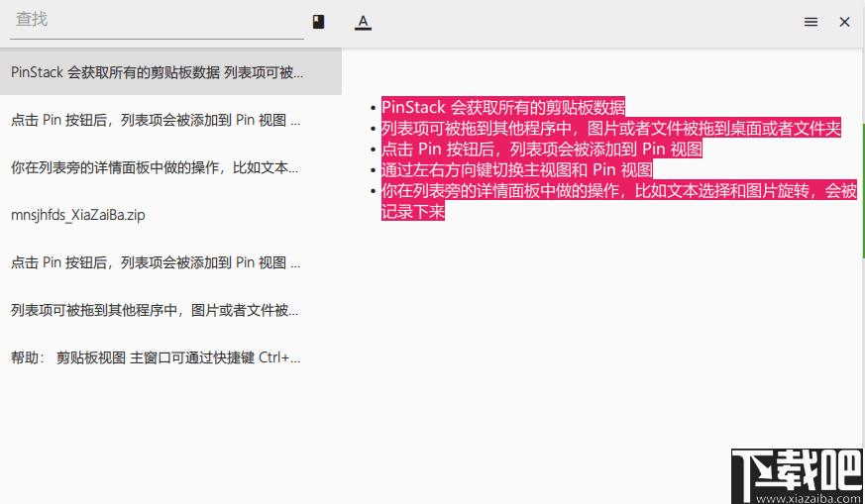865x504 pixels.
Task: Select list item 'PinStack 会获取所有的剪贴板数据 列表项可被...'
Action: (170, 71)
